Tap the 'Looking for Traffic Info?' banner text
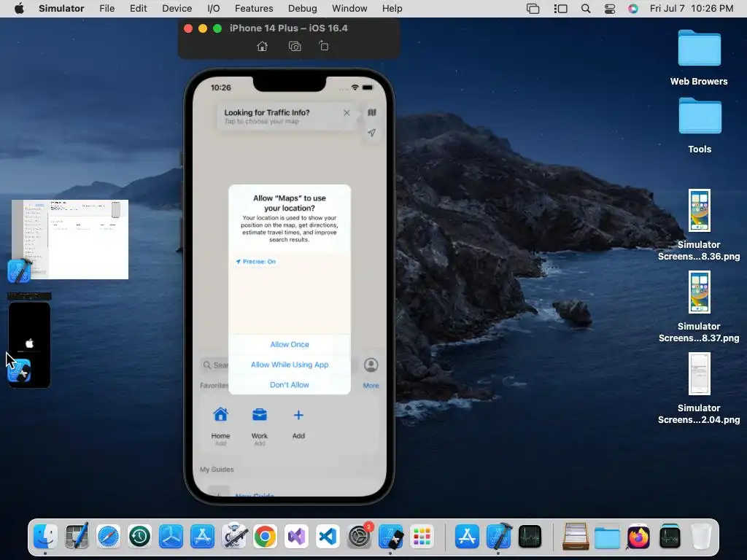747x560 pixels. tap(267, 112)
